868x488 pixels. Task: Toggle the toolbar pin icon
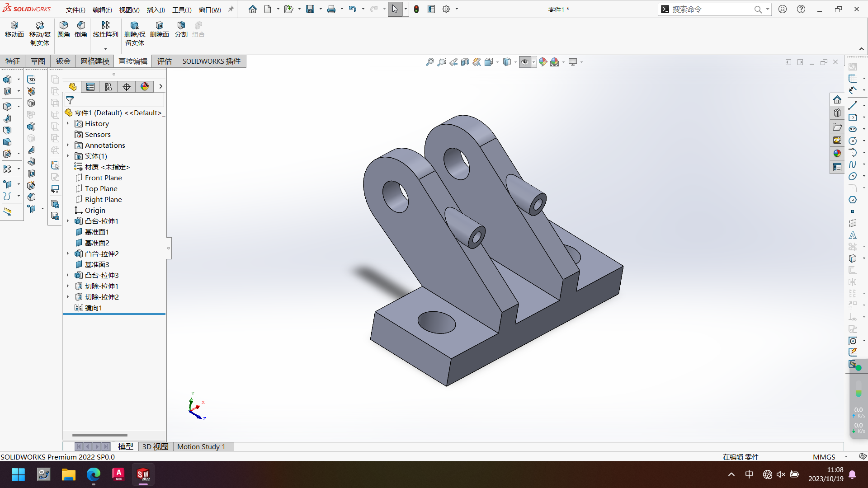[231, 9]
